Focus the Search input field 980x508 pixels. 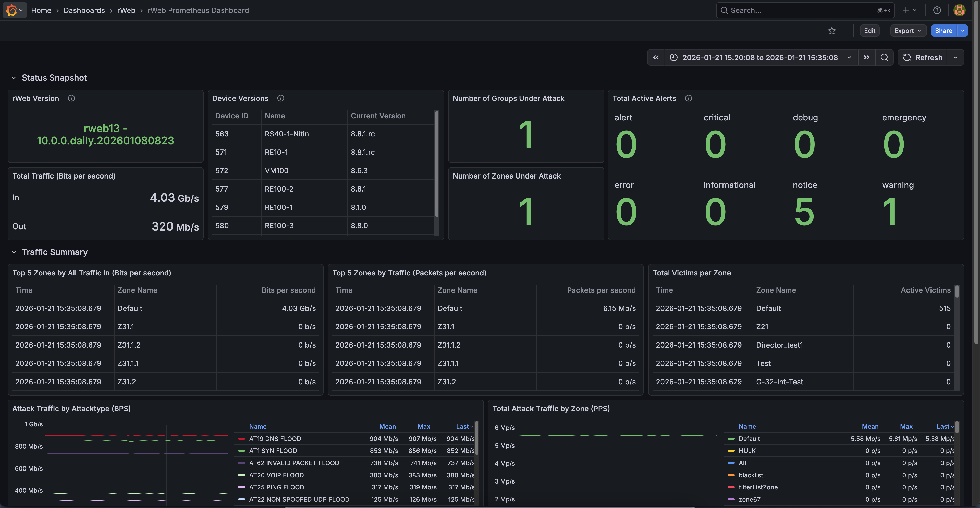point(805,10)
